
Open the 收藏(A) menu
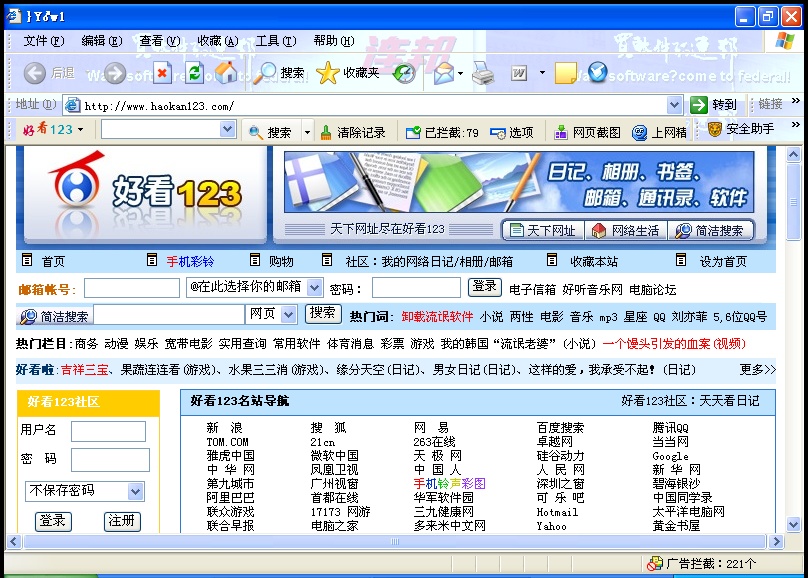click(217, 41)
